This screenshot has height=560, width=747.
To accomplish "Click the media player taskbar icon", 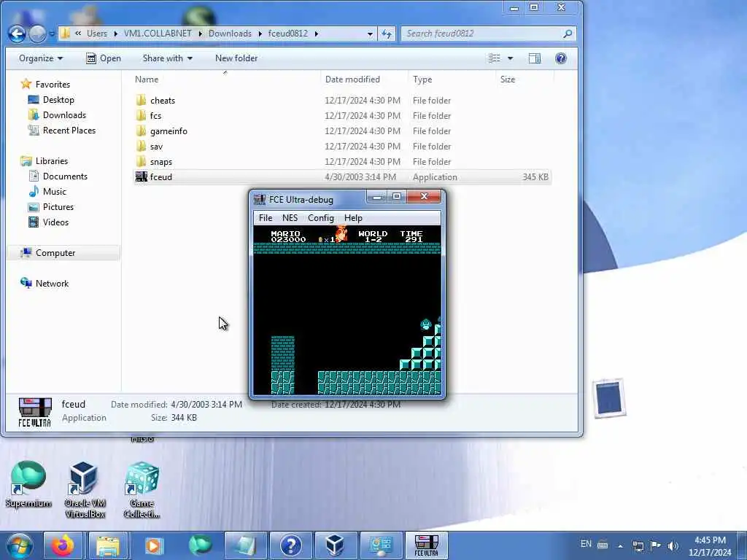I will 153,545.
